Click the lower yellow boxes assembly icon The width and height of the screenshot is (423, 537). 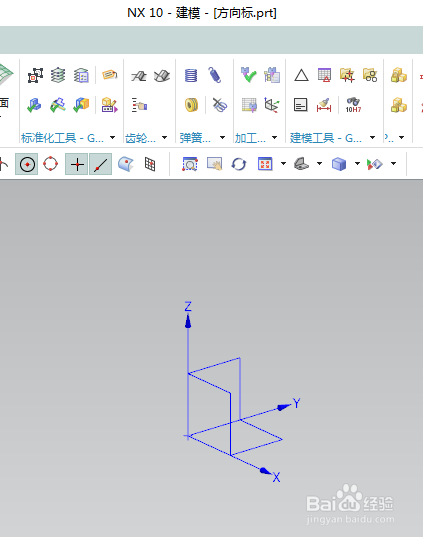(399, 105)
